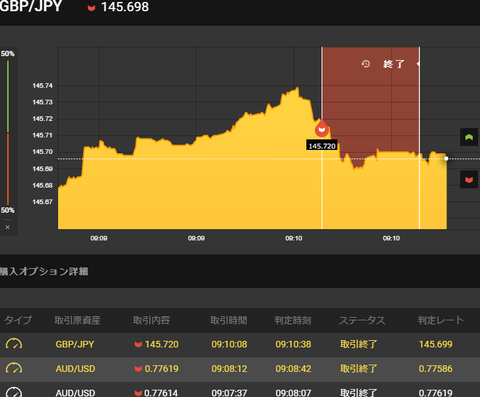Click the gauge icon in GBP/JPY row
Screen dimensions: 480x397
click(x=14, y=344)
